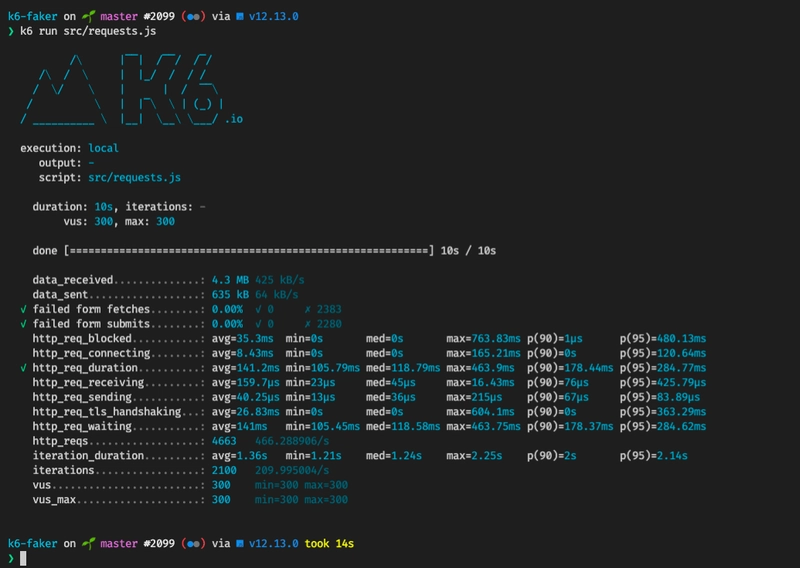800x568 pixels.
Task: Click the duration value '10s'
Action: coord(104,207)
